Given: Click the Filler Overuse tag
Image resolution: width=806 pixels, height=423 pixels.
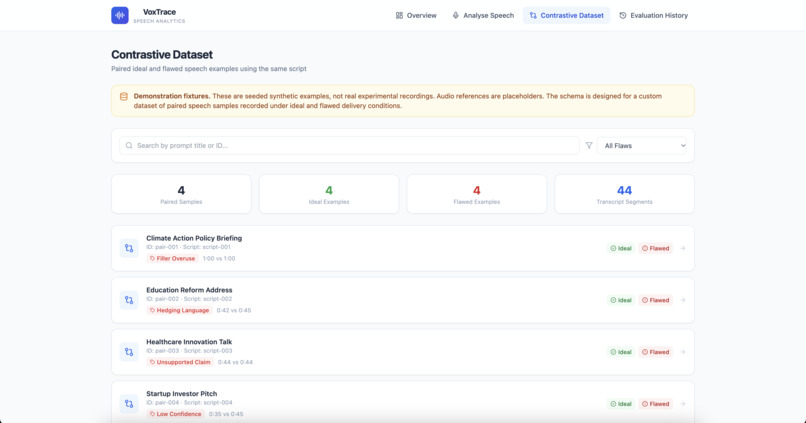Looking at the screenshot, I should coord(172,259).
